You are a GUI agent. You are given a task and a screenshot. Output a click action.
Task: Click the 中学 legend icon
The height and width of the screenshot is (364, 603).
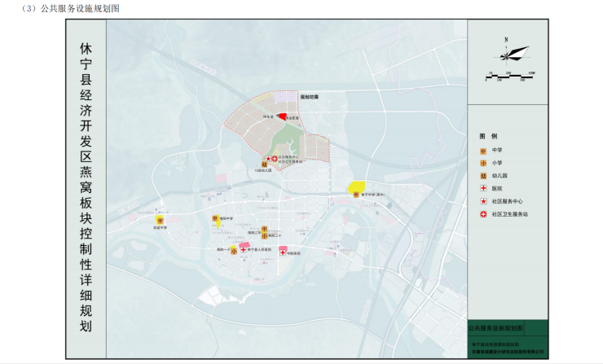coord(483,151)
